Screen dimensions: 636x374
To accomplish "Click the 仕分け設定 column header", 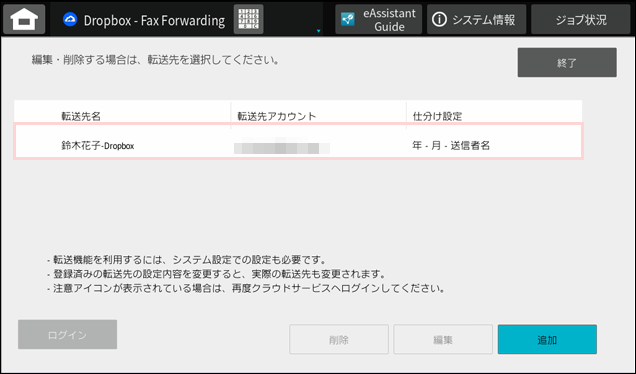I will tap(437, 116).
